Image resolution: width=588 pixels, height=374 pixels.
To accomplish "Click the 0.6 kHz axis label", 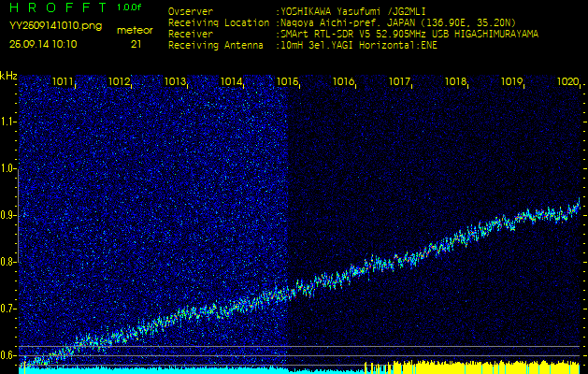I will point(8,355).
